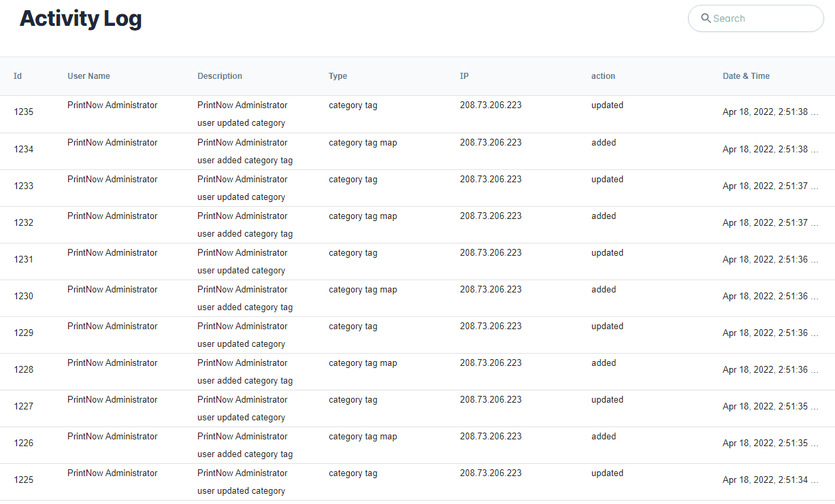Click Id 1227 in the table
This screenshot has height=504, width=835.
(x=24, y=406)
